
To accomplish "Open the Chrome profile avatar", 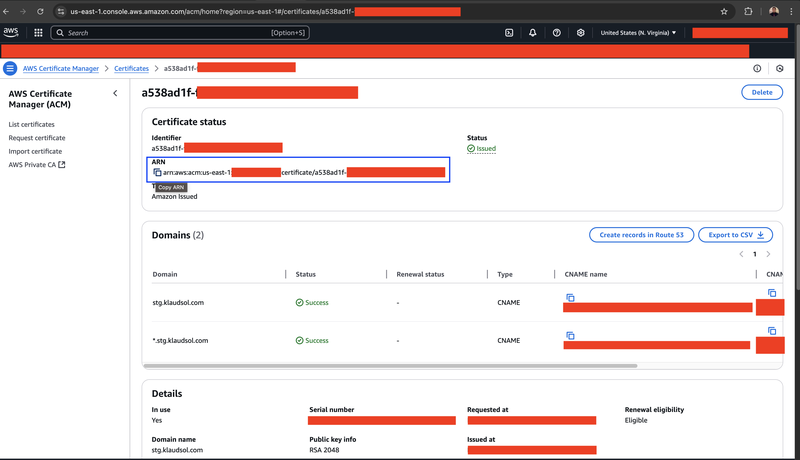I will [x=774, y=11].
